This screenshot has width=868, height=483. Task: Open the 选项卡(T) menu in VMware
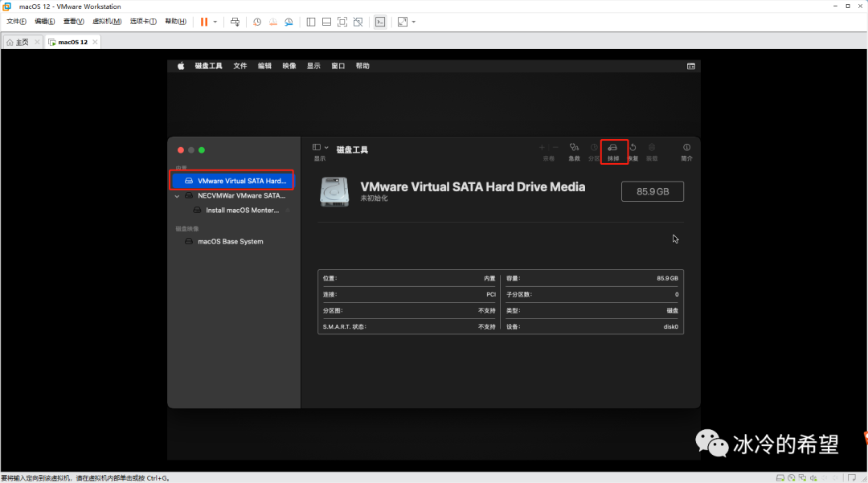pos(143,22)
